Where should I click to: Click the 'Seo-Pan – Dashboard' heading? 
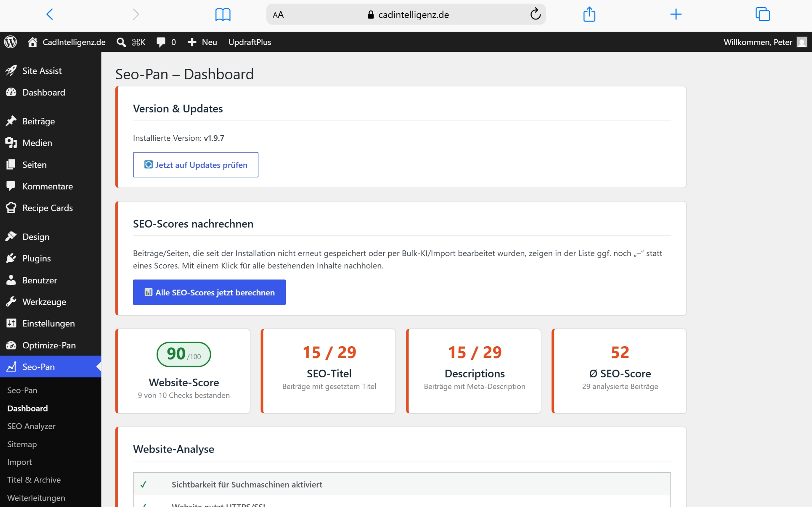(x=184, y=74)
